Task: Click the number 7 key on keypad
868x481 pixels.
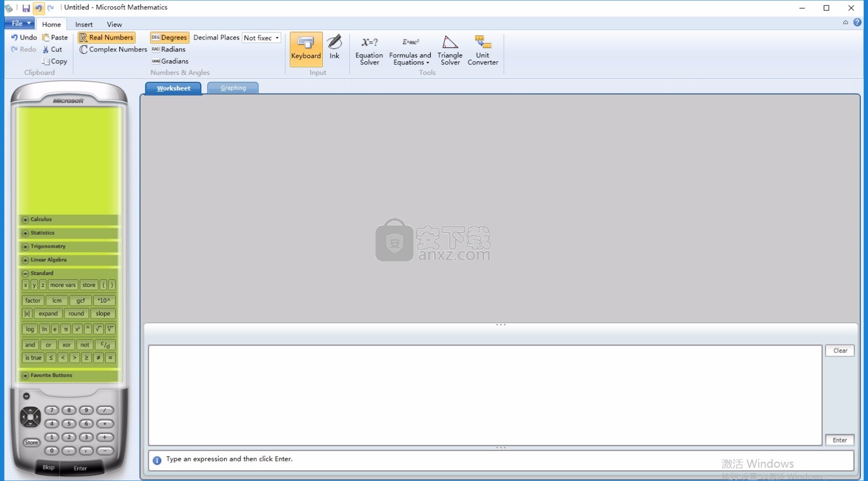Action: pyautogui.click(x=52, y=411)
